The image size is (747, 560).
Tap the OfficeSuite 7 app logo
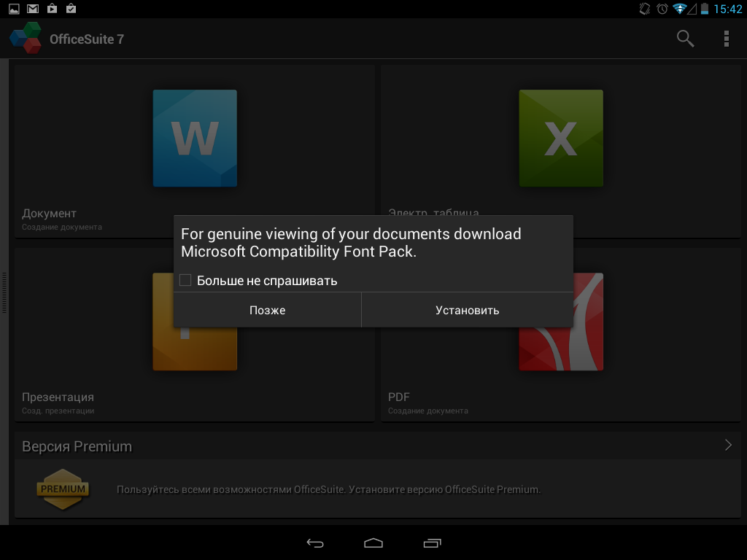tap(26, 38)
